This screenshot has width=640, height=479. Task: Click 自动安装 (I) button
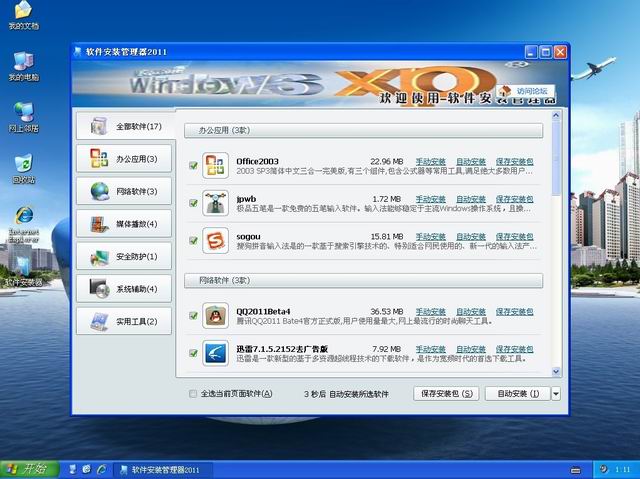click(x=518, y=394)
